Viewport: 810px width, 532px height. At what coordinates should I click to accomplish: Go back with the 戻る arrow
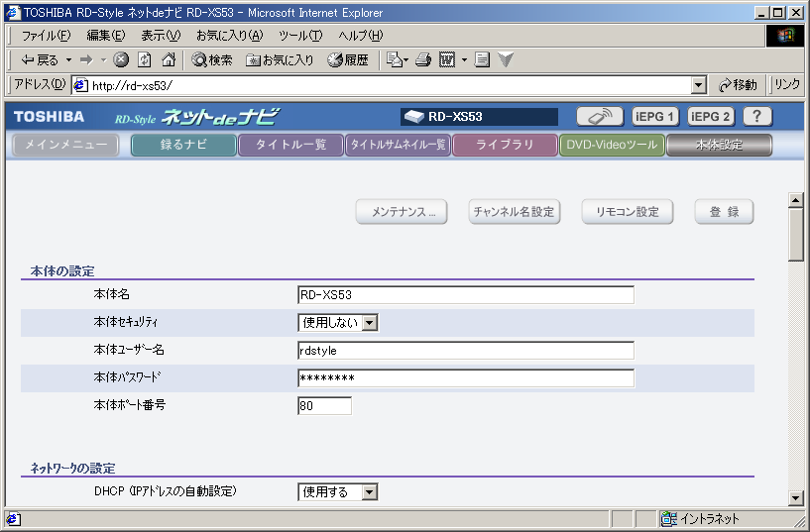pos(39,60)
